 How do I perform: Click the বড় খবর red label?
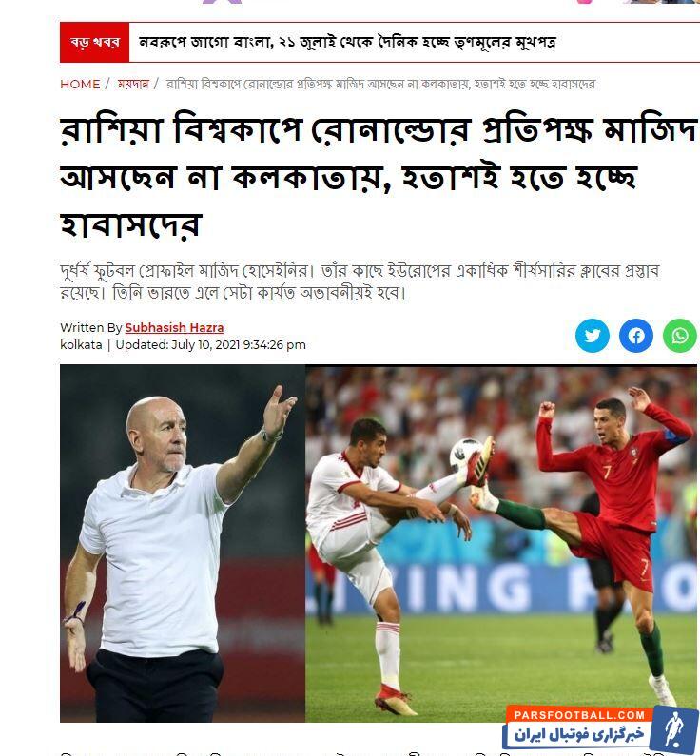pyautogui.click(x=94, y=43)
